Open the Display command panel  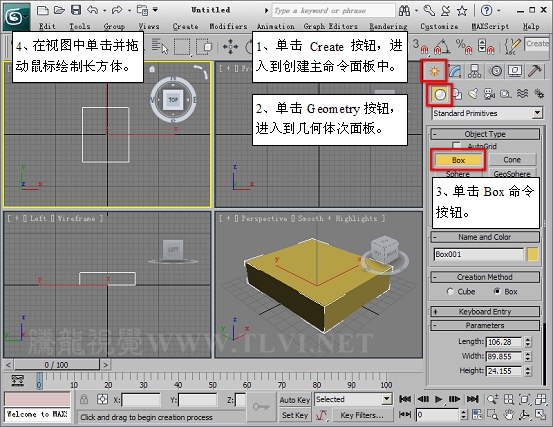tap(515, 71)
